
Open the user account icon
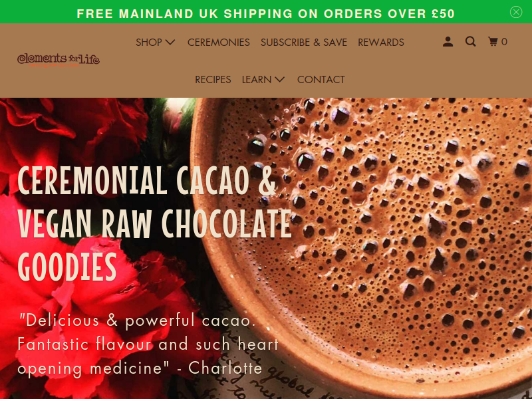point(448,42)
